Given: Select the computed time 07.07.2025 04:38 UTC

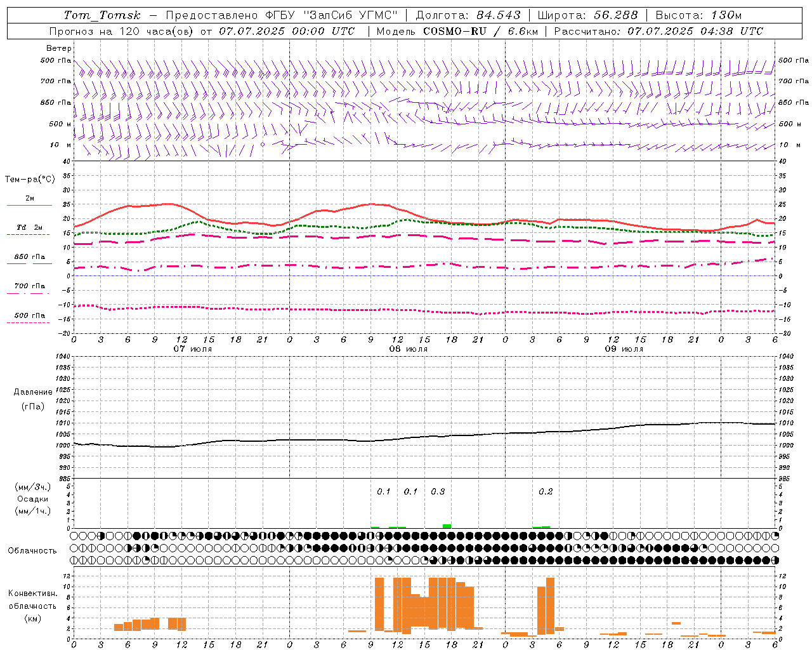Looking at the screenshot, I should coord(695,31).
